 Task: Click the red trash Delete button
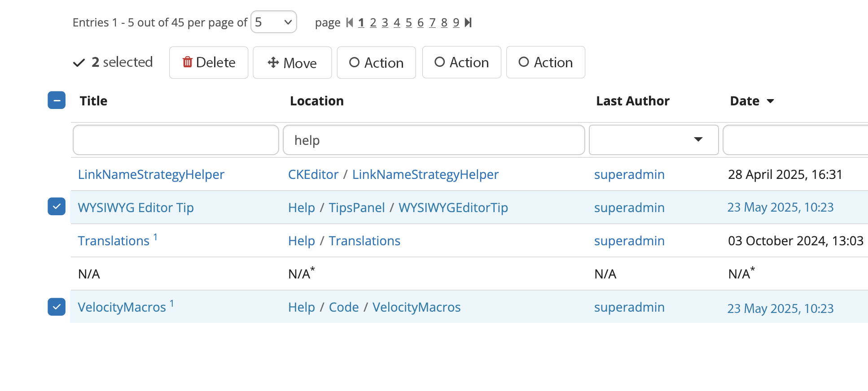(209, 62)
